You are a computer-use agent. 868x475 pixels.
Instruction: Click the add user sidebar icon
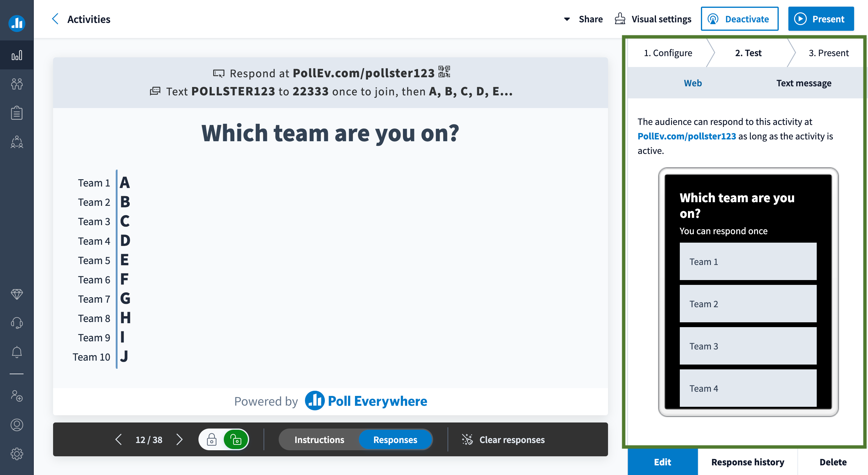coord(17,396)
